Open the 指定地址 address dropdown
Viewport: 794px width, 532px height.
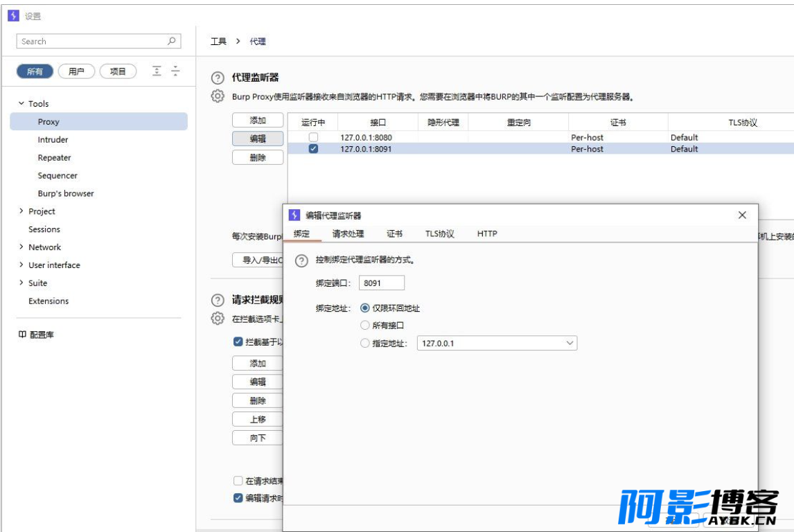tap(570, 343)
